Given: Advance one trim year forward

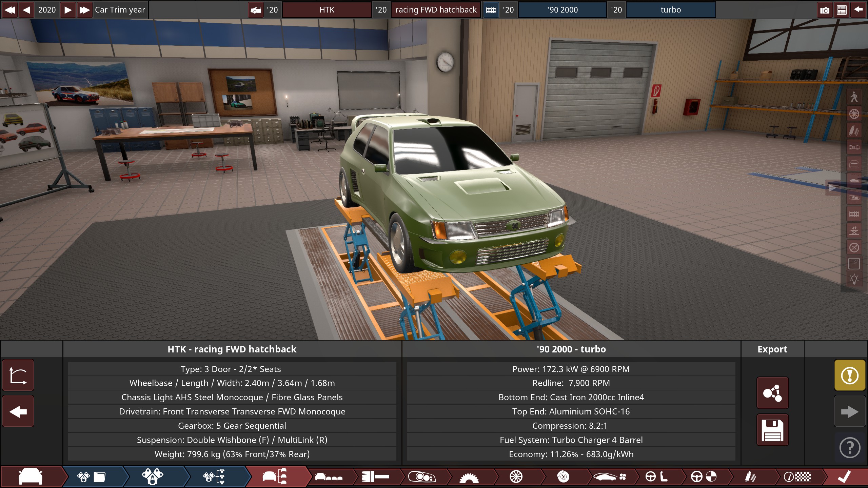Looking at the screenshot, I should [x=68, y=10].
